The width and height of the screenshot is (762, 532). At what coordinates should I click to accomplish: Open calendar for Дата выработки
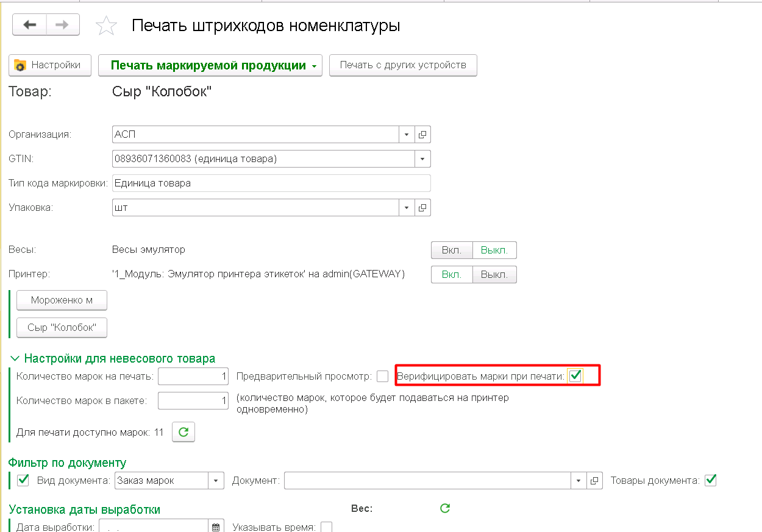coord(216,527)
